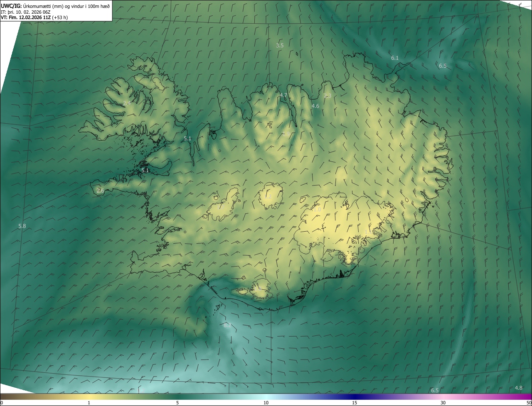This screenshot has height=406, width=532.
Task: Click the 6.1 precipitable water value
Action: [395, 58]
